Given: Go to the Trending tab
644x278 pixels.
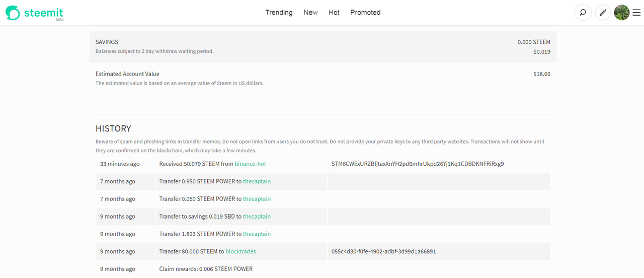Looking at the screenshot, I should [x=279, y=13].
